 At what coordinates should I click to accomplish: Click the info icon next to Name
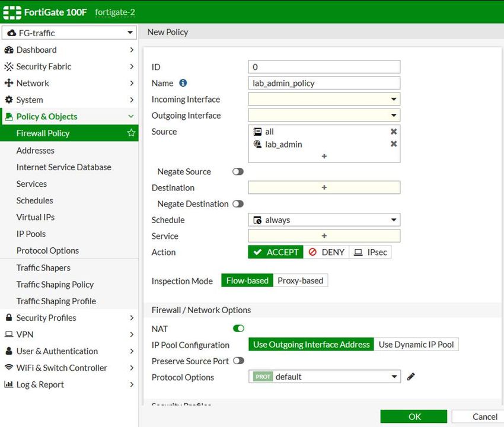pyautogui.click(x=183, y=83)
